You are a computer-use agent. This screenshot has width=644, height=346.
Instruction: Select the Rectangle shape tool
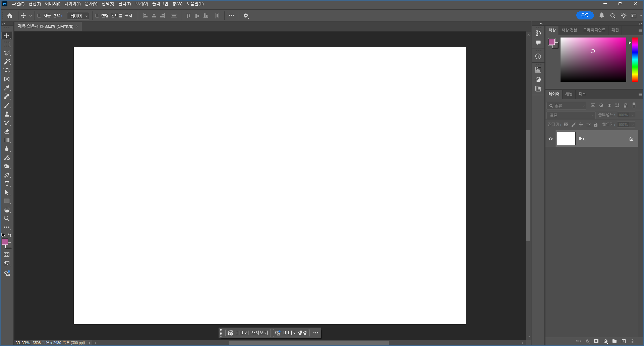[7, 201]
